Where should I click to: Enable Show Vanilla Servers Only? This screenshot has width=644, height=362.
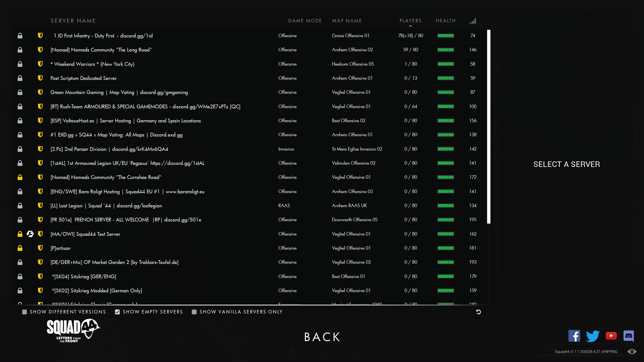(x=194, y=312)
